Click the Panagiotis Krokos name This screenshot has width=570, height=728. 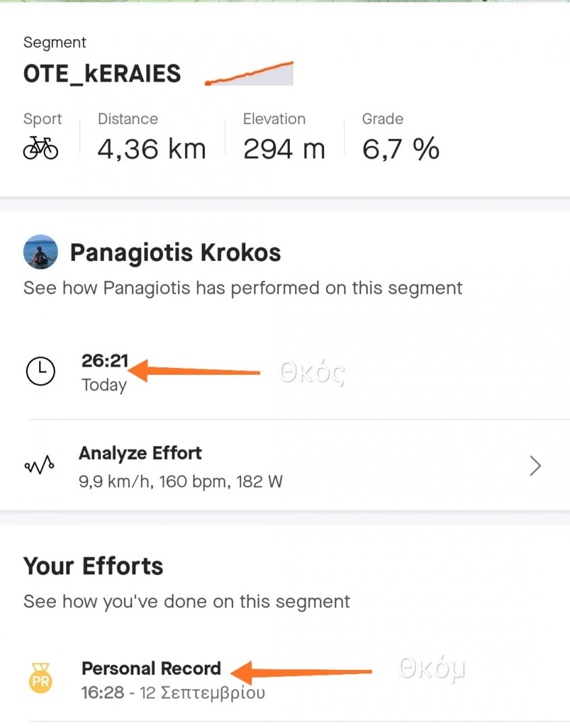tap(175, 253)
